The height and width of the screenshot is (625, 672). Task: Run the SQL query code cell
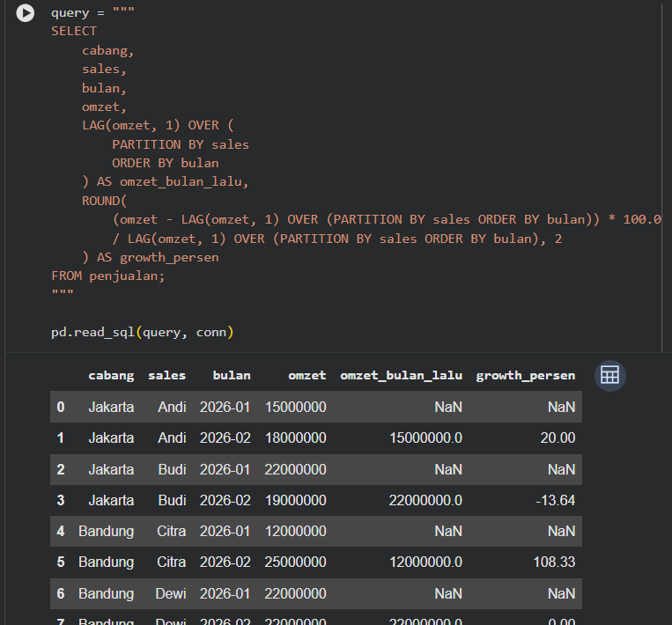pyautogui.click(x=26, y=13)
